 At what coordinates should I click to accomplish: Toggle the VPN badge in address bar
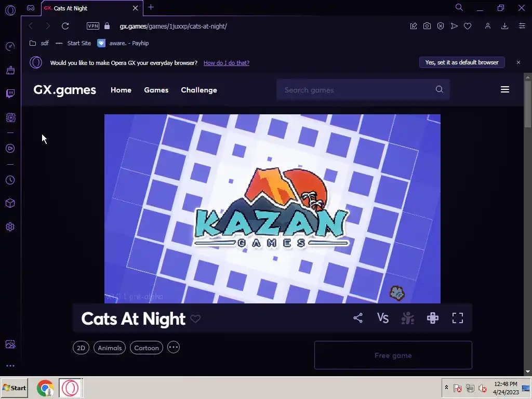pyautogui.click(x=92, y=26)
